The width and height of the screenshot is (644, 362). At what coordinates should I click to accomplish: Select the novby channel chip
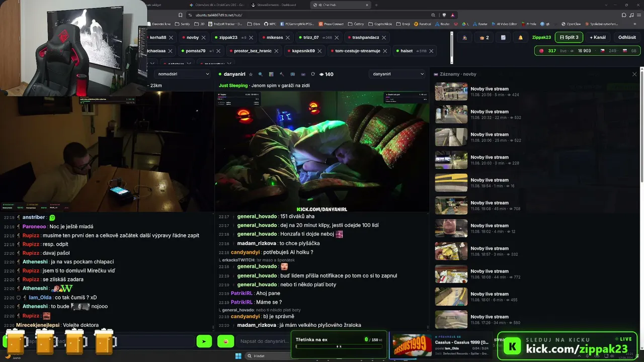coord(193,37)
